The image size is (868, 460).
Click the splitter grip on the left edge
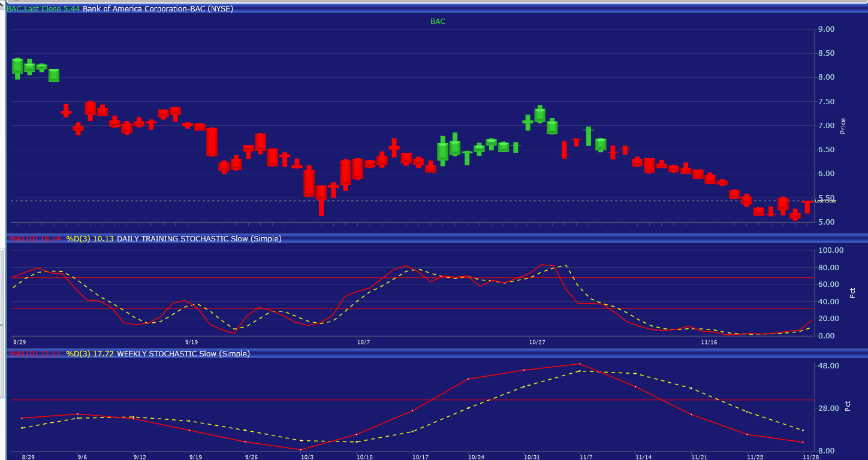[x=2, y=323]
